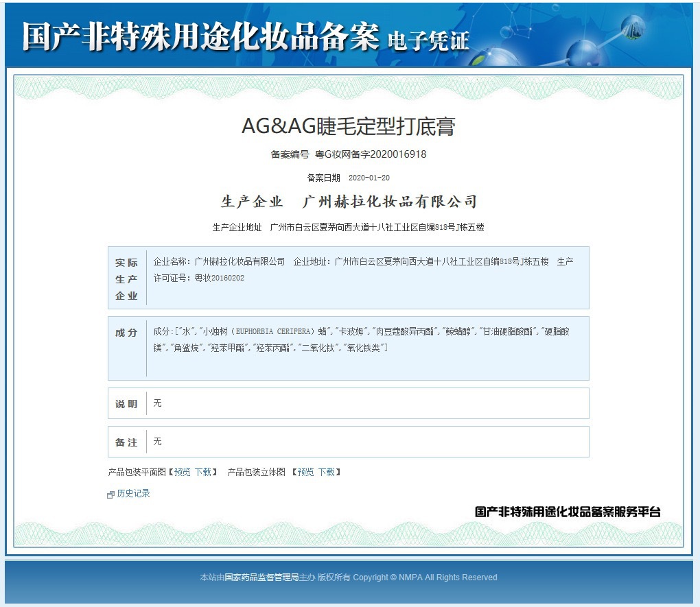Click ingredient text EUPHORBIA CERIFERA
This screenshot has height=607, width=700.
point(272,331)
